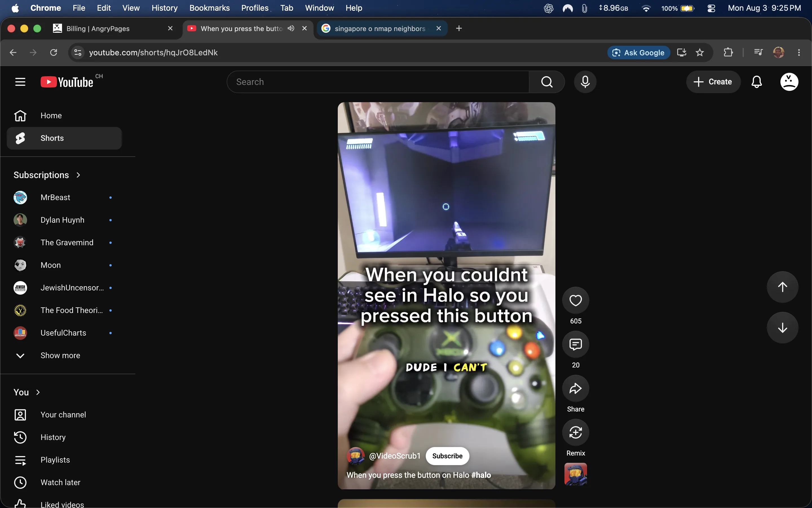This screenshot has height=508, width=812.
Task: Open Chrome extensions puzzle icon
Action: 728,52
